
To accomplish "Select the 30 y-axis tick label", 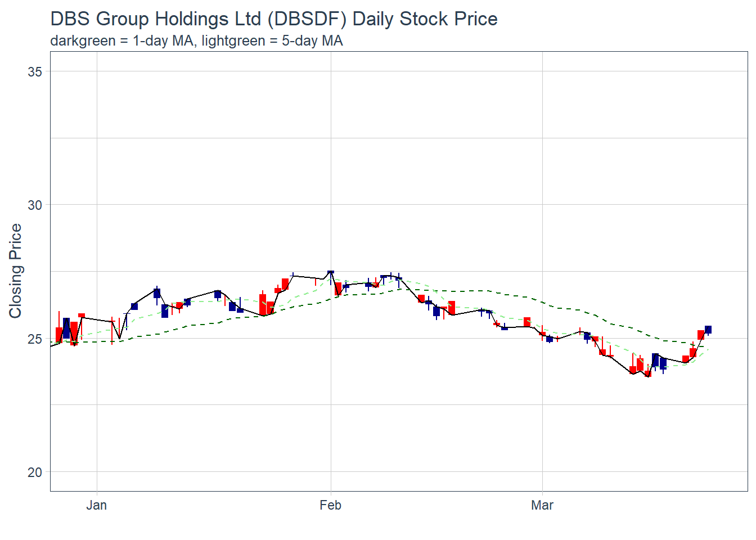I will point(35,205).
